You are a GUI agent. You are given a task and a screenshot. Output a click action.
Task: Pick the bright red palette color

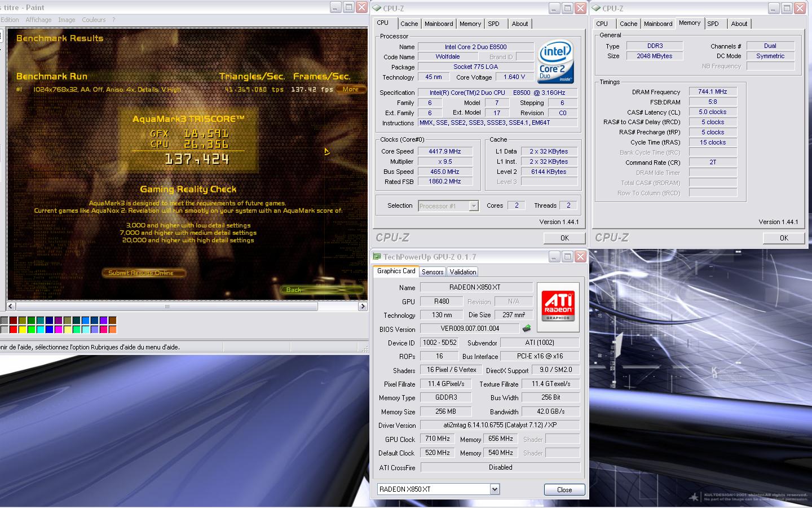[x=13, y=329]
